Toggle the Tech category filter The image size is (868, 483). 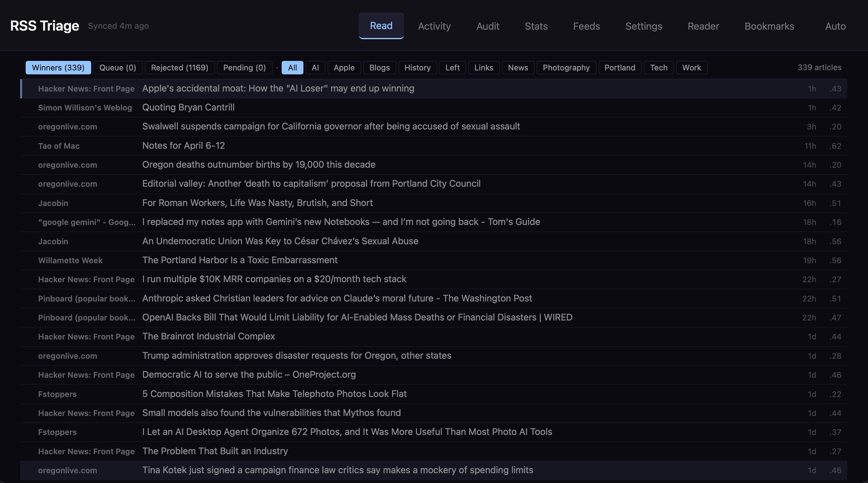pos(658,68)
